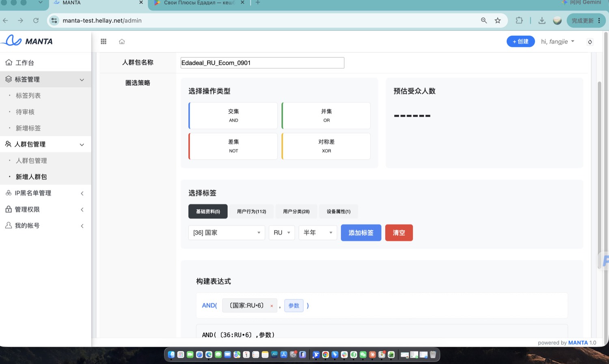Open WeChat in the Dock
The image size is (609, 364).
tap(363, 355)
